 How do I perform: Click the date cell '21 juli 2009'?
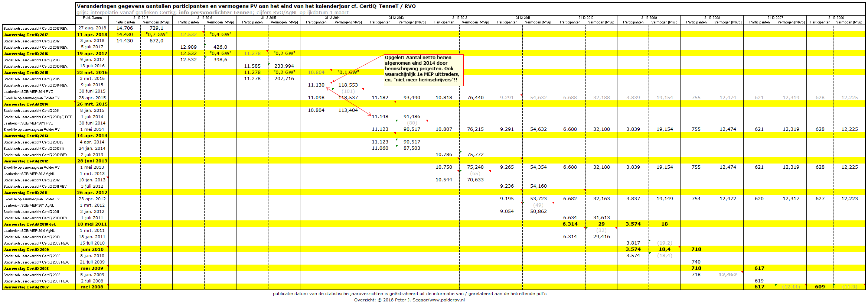tap(92, 262)
